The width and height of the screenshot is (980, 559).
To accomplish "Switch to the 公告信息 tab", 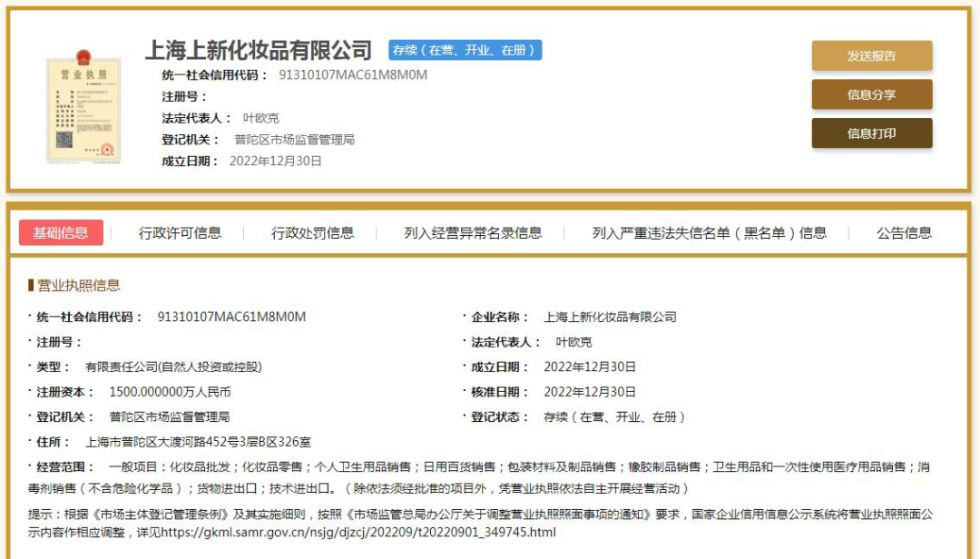I will pos(904,232).
